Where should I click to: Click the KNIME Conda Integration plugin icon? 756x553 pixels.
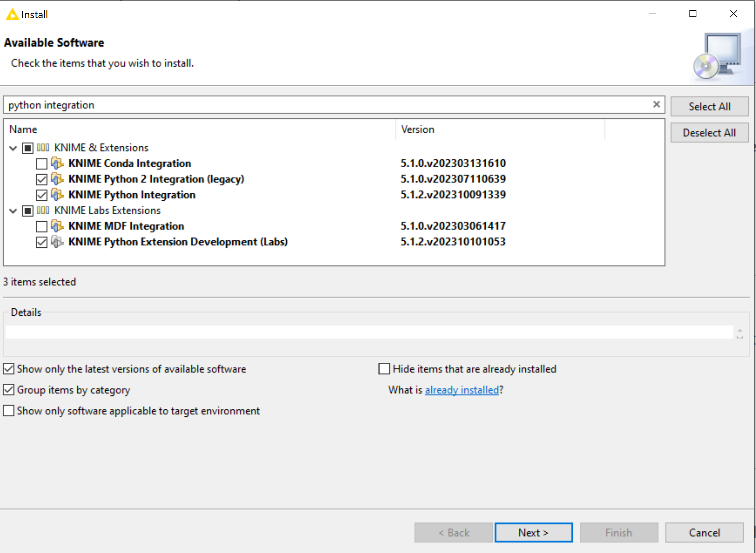click(57, 163)
